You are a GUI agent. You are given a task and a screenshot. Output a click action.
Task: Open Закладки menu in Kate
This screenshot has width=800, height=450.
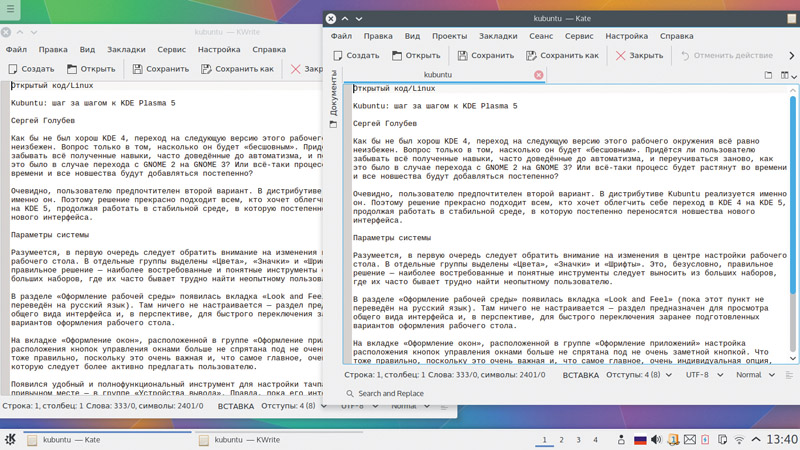498,36
